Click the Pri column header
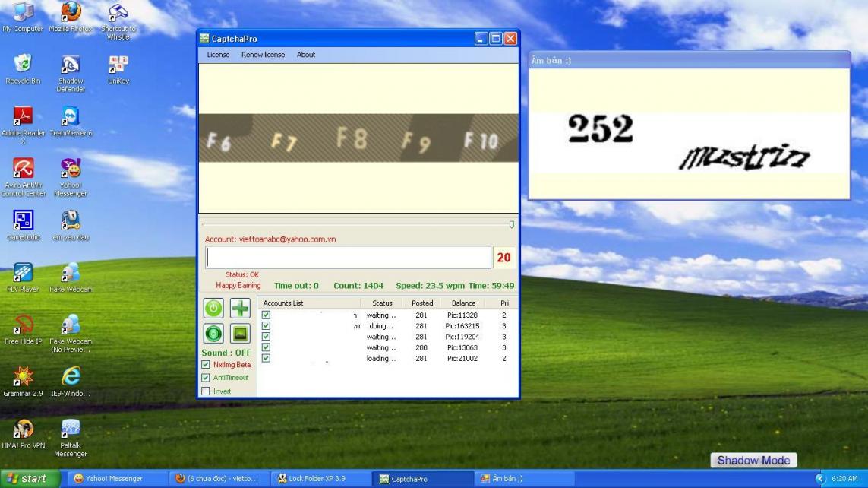This screenshot has height=488, width=868. [503, 303]
